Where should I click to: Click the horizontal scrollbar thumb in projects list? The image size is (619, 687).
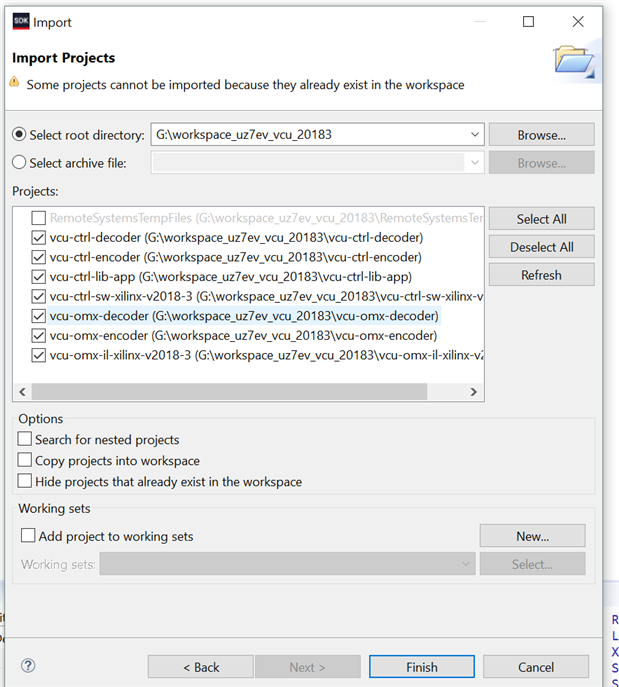pyautogui.click(x=229, y=392)
